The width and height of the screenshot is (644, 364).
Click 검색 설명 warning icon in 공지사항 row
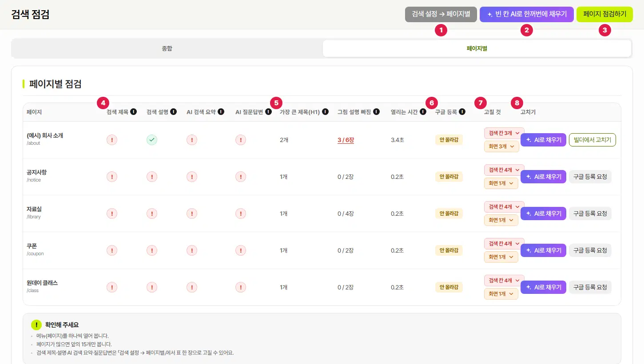152,177
